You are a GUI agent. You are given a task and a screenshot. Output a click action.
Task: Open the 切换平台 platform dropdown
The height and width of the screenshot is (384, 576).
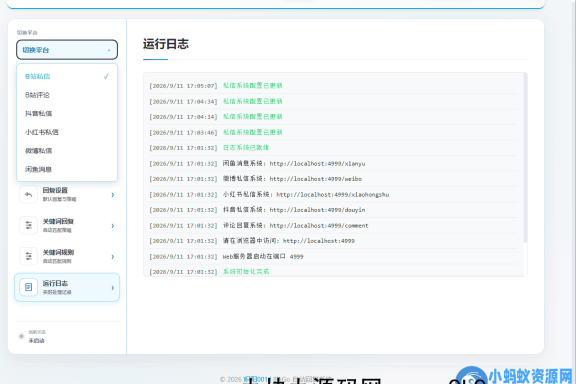pyautogui.click(x=67, y=50)
